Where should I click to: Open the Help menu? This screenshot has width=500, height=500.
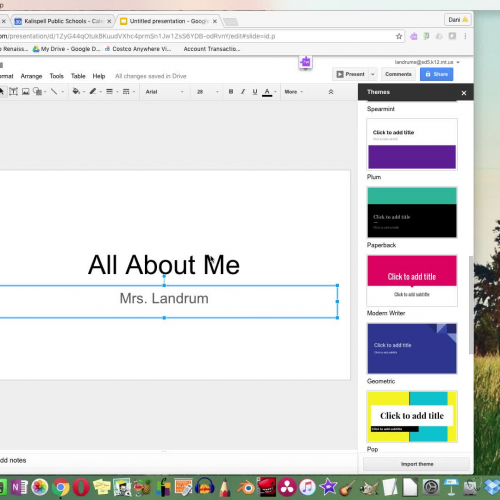coord(99,76)
